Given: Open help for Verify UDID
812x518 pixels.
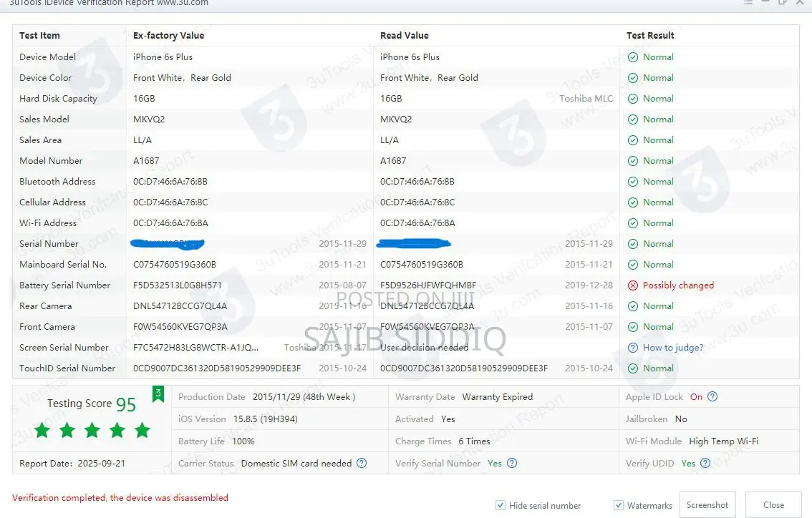Looking at the screenshot, I should (x=705, y=464).
